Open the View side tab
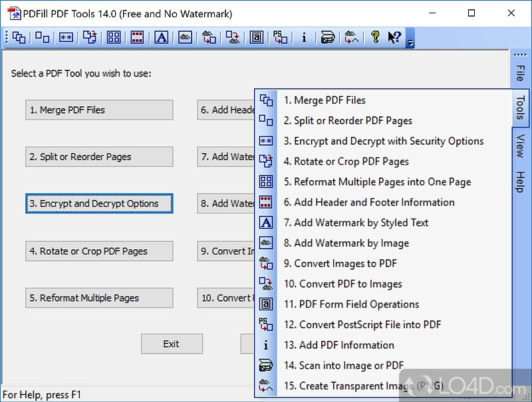 [520, 146]
